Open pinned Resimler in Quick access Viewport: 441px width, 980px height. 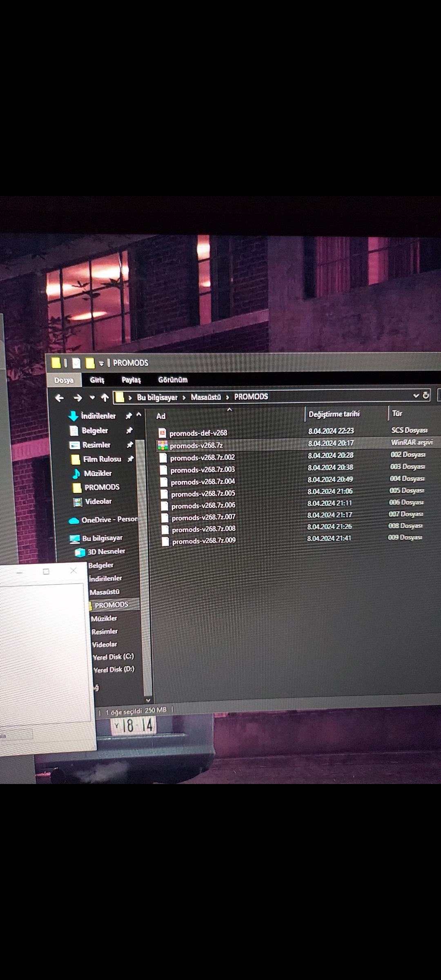click(96, 445)
